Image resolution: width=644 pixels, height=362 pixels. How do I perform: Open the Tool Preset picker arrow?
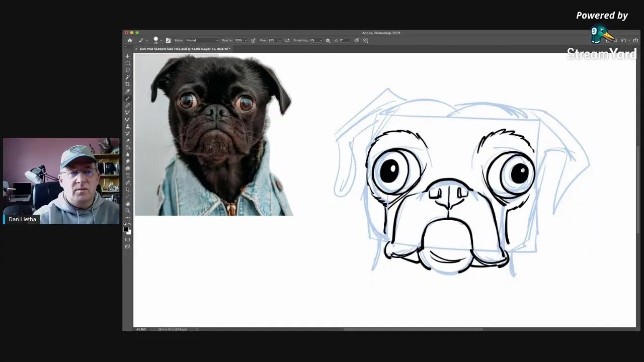coord(147,40)
